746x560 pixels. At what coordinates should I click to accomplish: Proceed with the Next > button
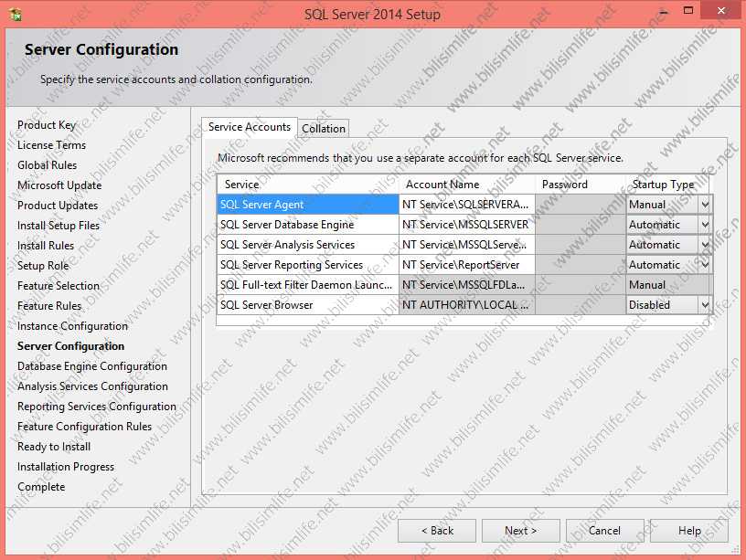click(x=520, y=531)
